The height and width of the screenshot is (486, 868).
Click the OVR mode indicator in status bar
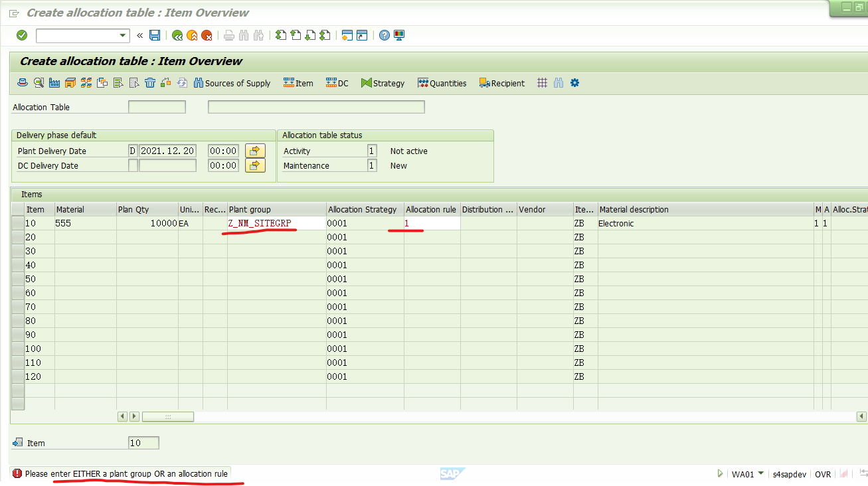(x=823, y=474)
